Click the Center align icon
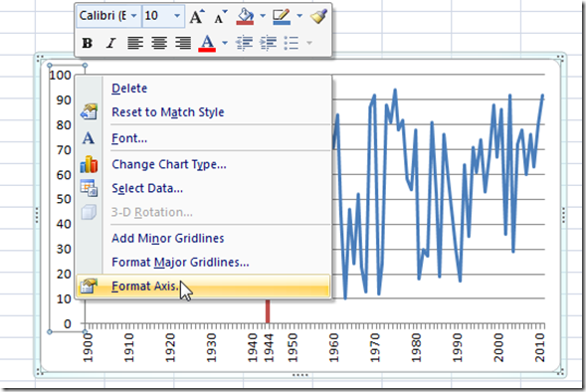Image resolution: width=586 pixels, height=392 pixels. [159, 43]
